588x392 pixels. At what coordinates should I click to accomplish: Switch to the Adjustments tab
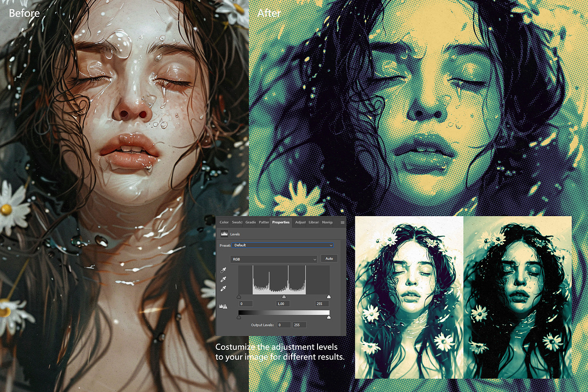[x=300, y=222]
